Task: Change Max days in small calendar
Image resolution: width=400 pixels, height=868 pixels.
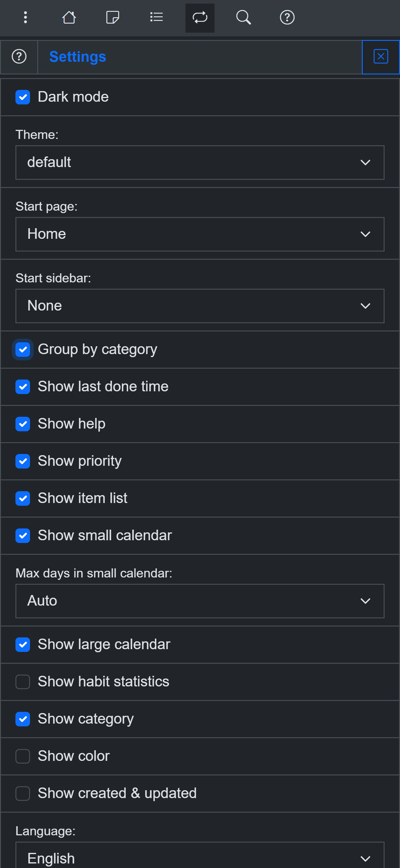Action: (200, 601)
